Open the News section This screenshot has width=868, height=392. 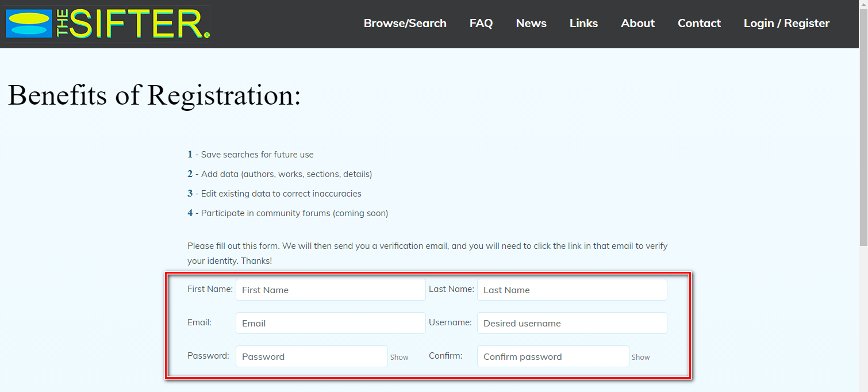pos(531,24)
